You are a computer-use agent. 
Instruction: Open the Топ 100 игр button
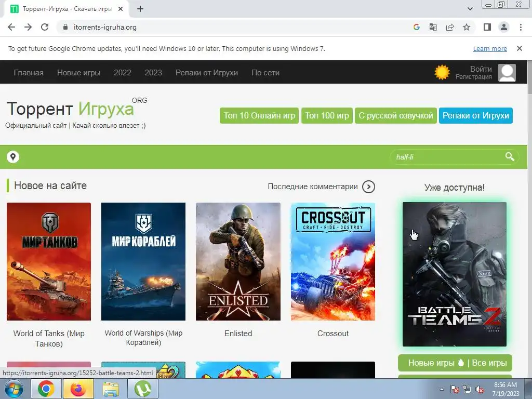pyautogui.click(x=327, y=116)
